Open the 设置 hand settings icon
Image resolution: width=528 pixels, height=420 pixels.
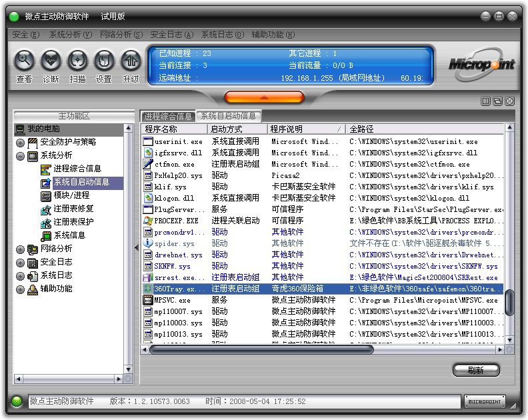pyautogui.click(x=104, y=61)
